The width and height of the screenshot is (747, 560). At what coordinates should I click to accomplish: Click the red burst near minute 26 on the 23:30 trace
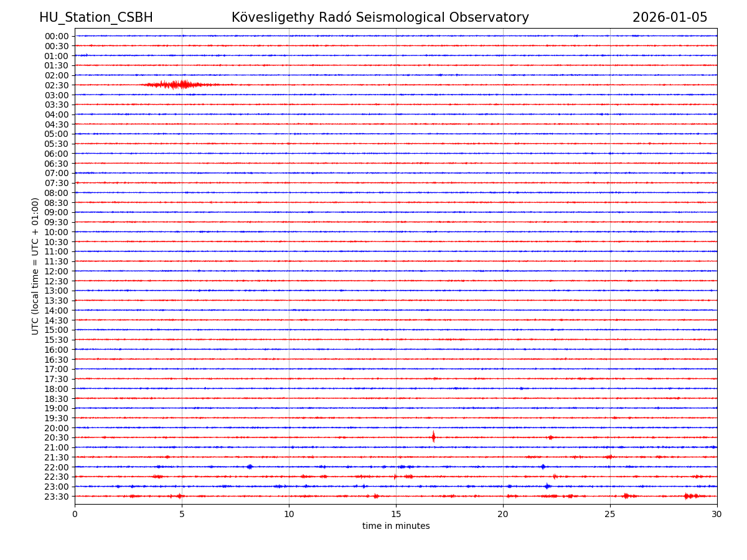pyautogui.click(x=627, y=496)
